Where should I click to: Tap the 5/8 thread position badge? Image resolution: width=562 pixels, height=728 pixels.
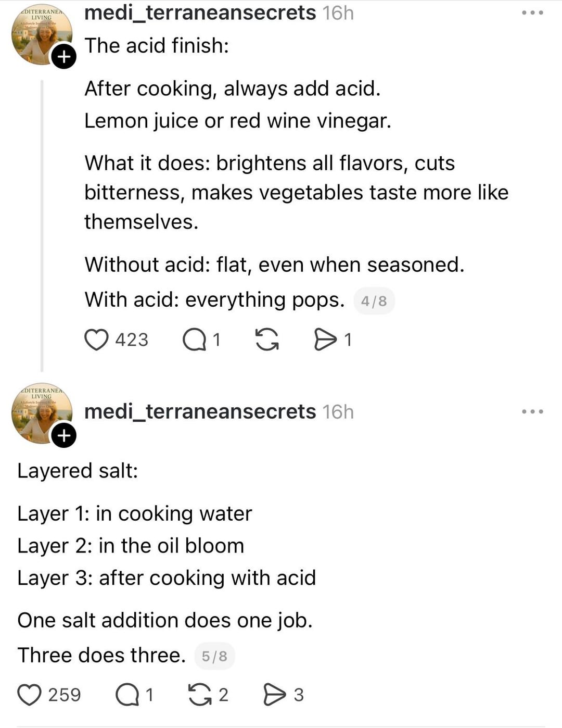point(214,656)
